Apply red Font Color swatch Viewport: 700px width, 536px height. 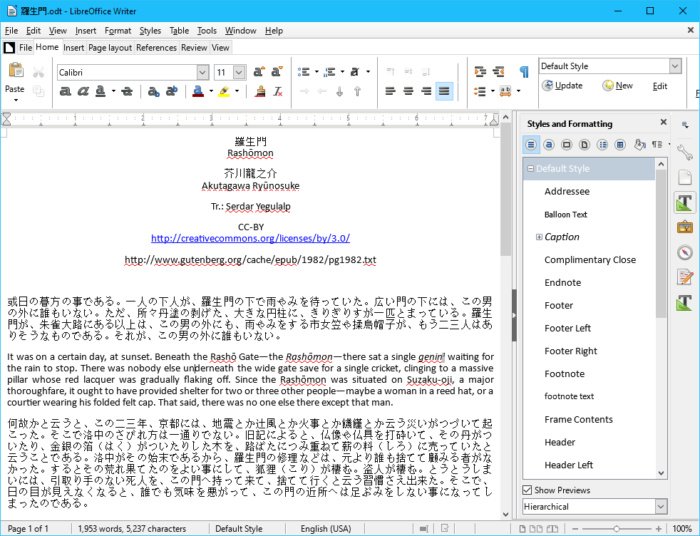pos(198,91)
